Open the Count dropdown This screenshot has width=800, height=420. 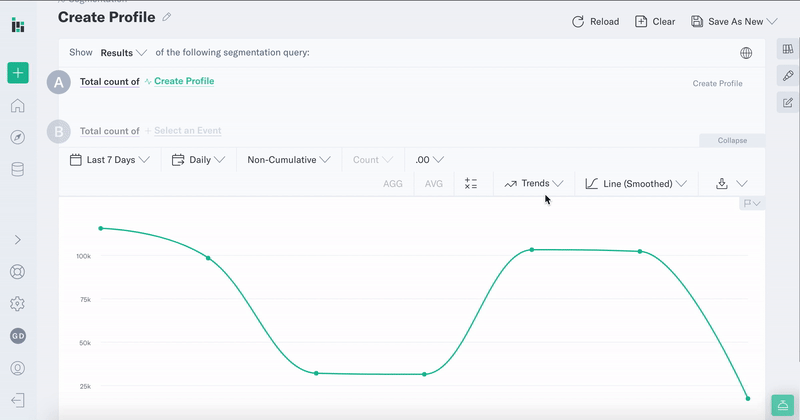click(x=373, y=160)
